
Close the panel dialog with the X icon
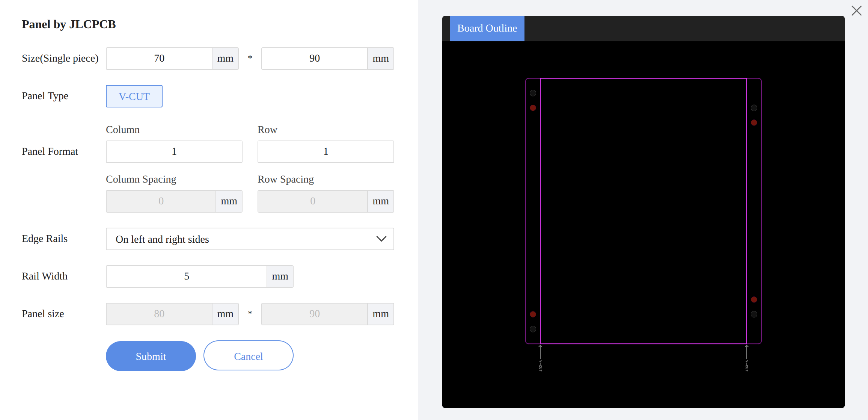[x=856, y=11]
